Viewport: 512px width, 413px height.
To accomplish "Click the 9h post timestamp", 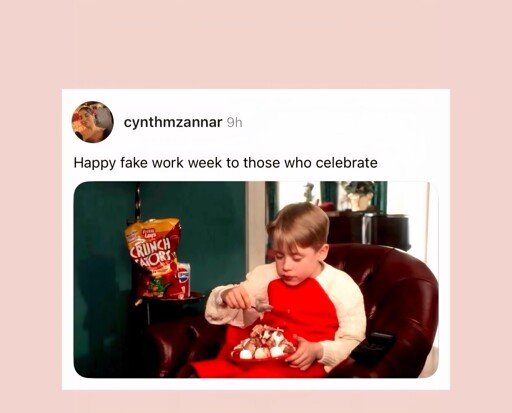I will pos(234,123).
